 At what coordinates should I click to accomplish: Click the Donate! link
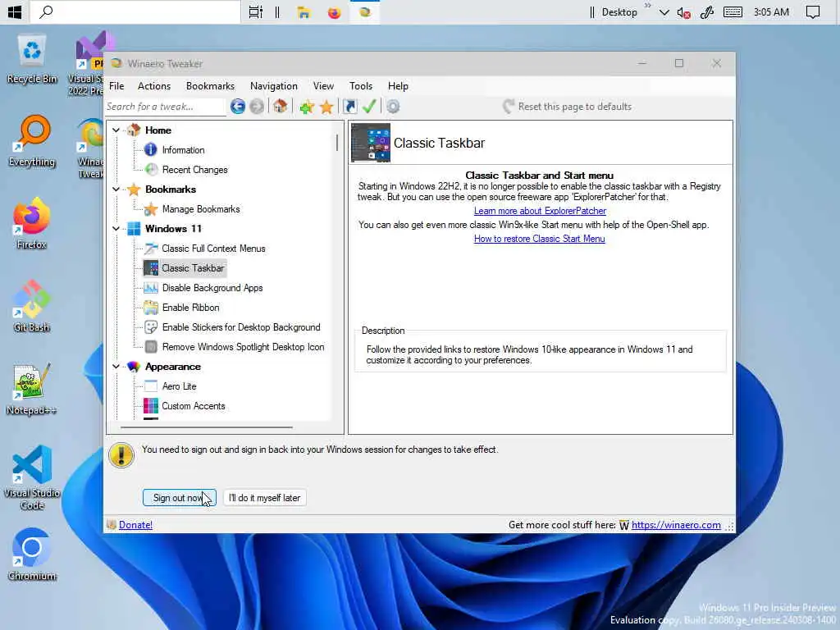point(135,525)
